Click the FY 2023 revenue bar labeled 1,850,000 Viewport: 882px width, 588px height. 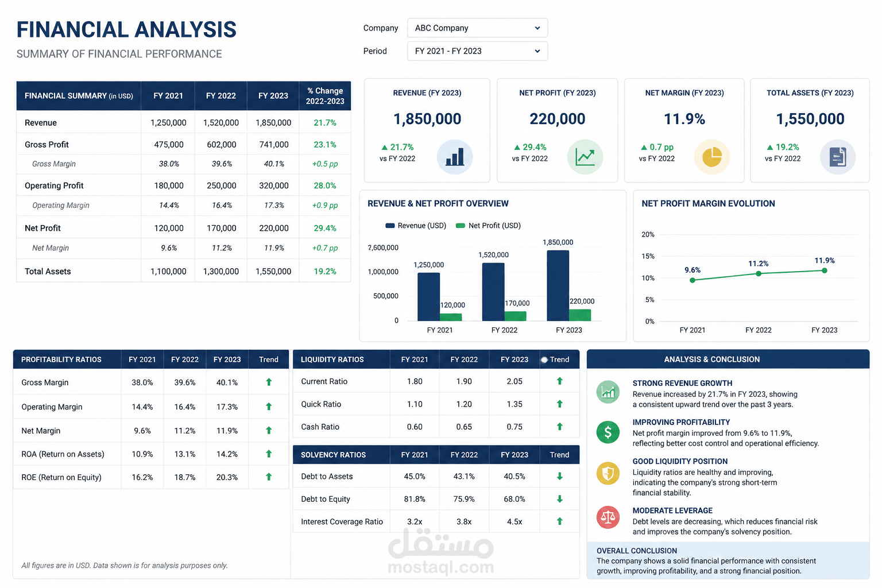[558, 285]
